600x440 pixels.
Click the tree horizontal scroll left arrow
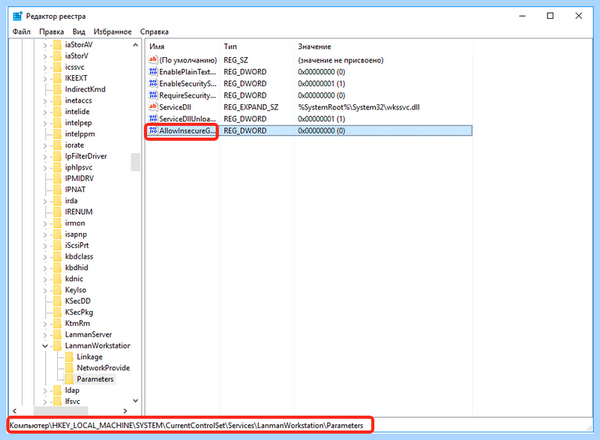tap(15, 411)
